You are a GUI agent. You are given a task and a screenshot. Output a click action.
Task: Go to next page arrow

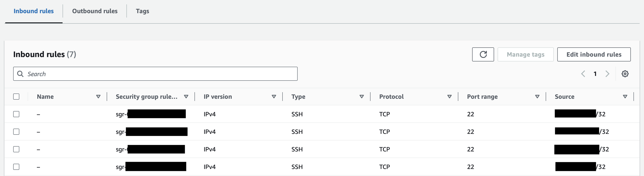(607, 74)
